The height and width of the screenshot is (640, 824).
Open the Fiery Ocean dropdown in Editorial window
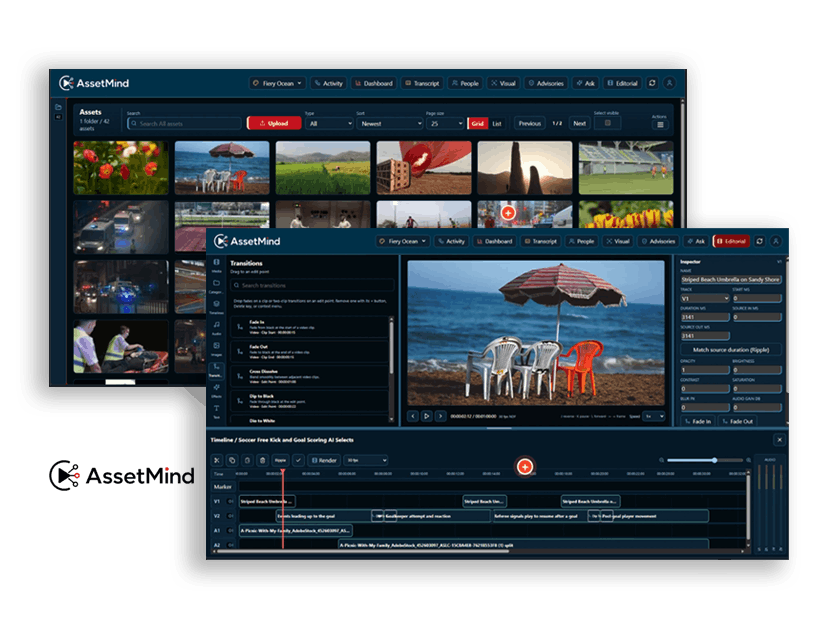point(403,241)
